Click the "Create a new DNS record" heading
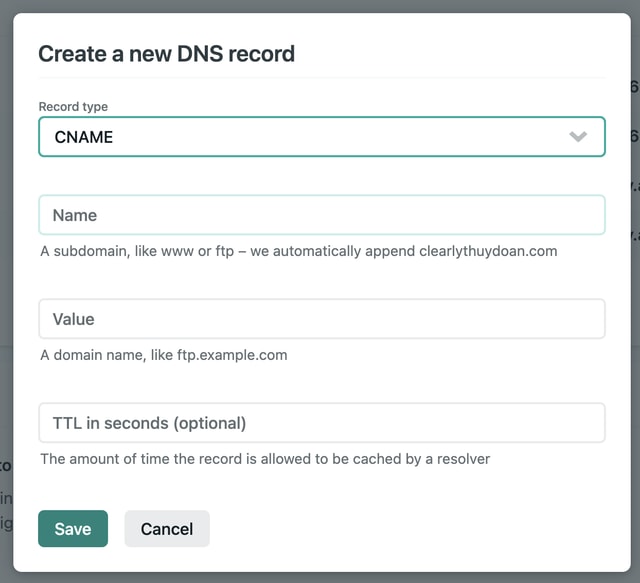Screen dimensions: 640x583 167,54
